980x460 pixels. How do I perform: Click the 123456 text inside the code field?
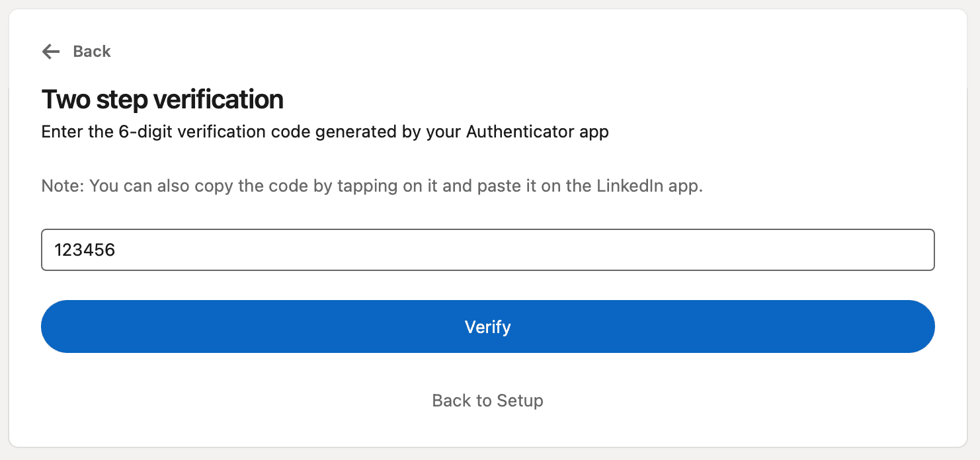[85, 250]
